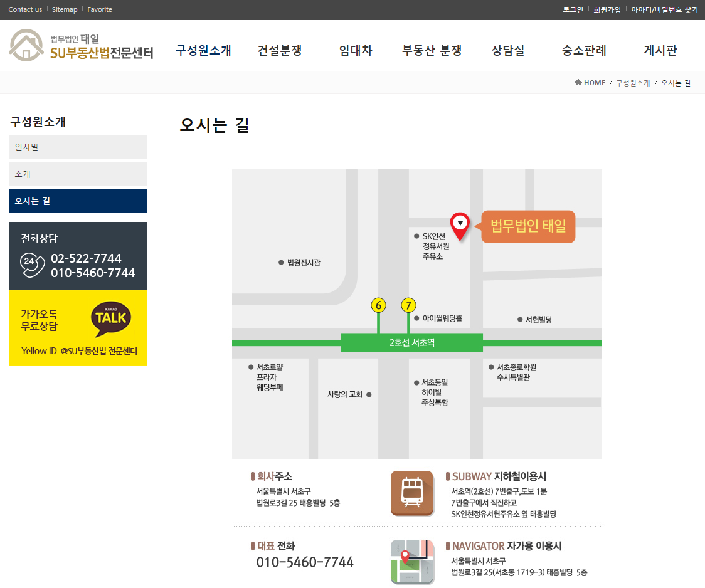Image resolution: width=705 pixels, height=588 pixels.
Task: Click the brown subway train icon
Action: 412,493
